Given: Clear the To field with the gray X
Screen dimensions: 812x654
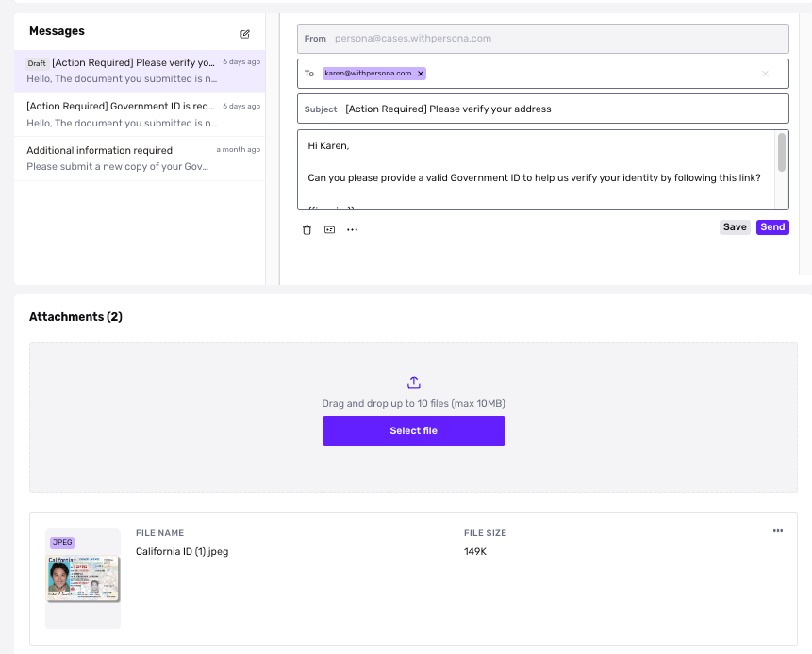Looking at the screenshot, I should [x=765, y=74].
